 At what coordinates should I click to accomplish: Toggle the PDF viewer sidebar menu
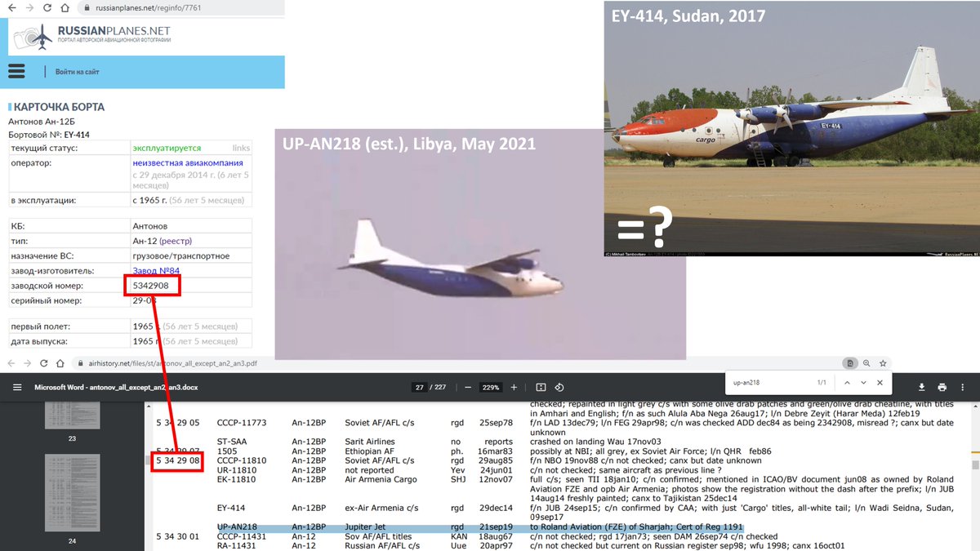[x=17, y=387]
